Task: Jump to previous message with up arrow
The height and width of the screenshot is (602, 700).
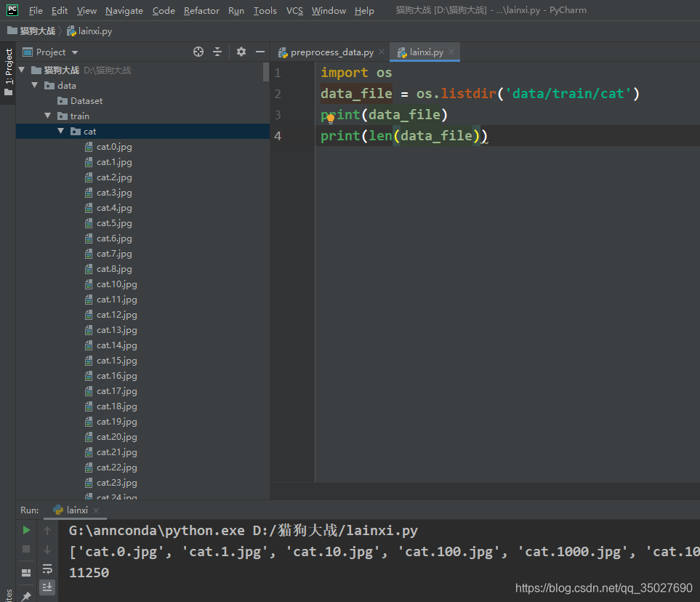Action: click(47, 530)
